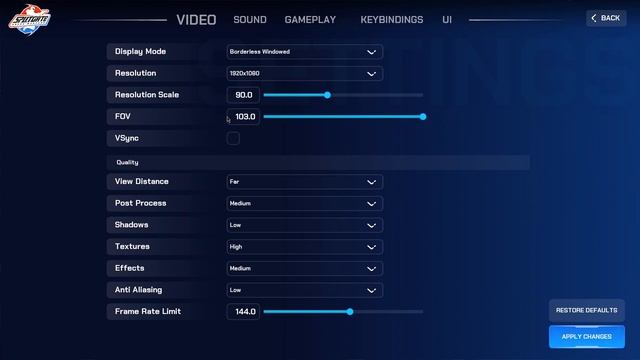The width and height of the screenshot is (640, 360).
Task: Open the Anti Aliasing dropdown
Action: [x=304, y=290]
